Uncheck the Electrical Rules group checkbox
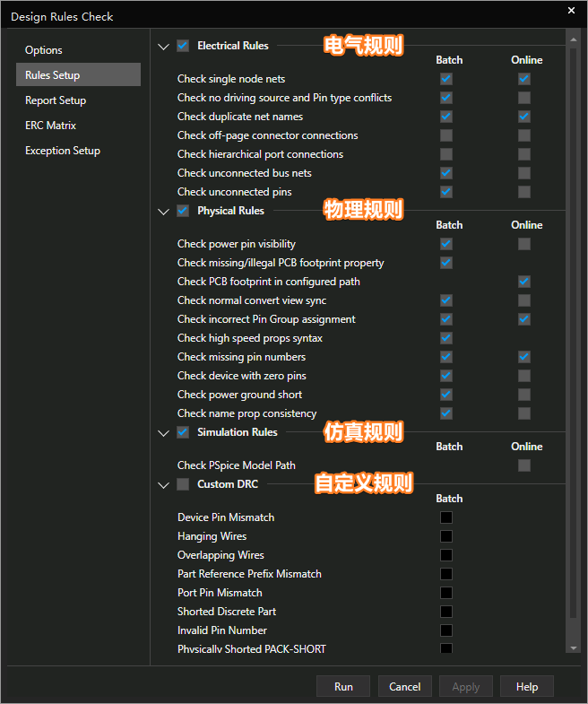588x704 pixels. point(183,46)
